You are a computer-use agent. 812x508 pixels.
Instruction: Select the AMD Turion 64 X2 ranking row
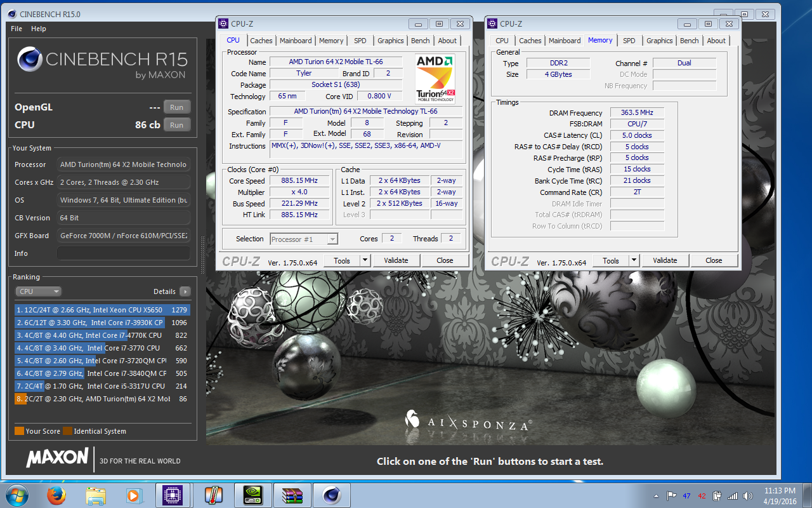102,399
